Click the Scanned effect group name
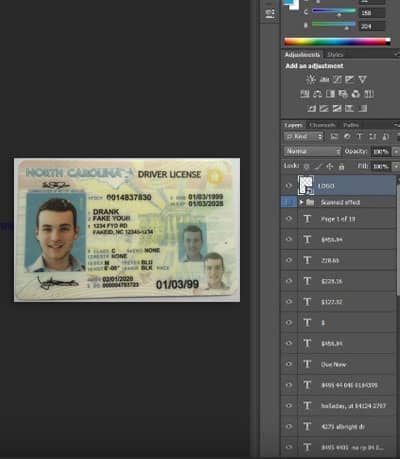The width and height of the screenshot is (400, 459). pyautogui.click(x=340, y=202)
